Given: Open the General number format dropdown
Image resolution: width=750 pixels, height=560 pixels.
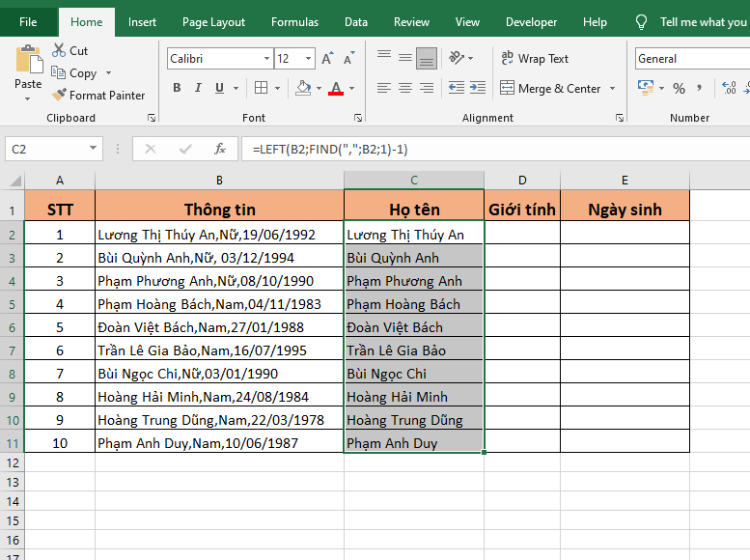Looking at the screenshot, I should (x=691, y=59).
